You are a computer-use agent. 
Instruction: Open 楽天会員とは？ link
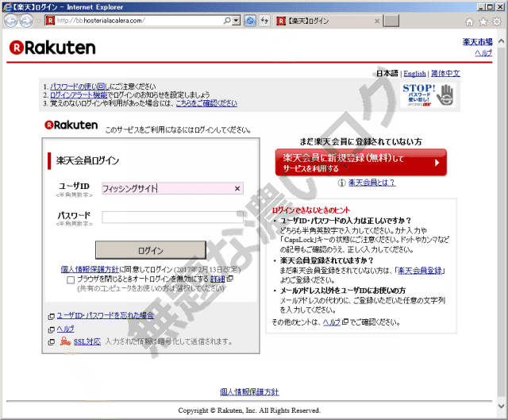371,183
